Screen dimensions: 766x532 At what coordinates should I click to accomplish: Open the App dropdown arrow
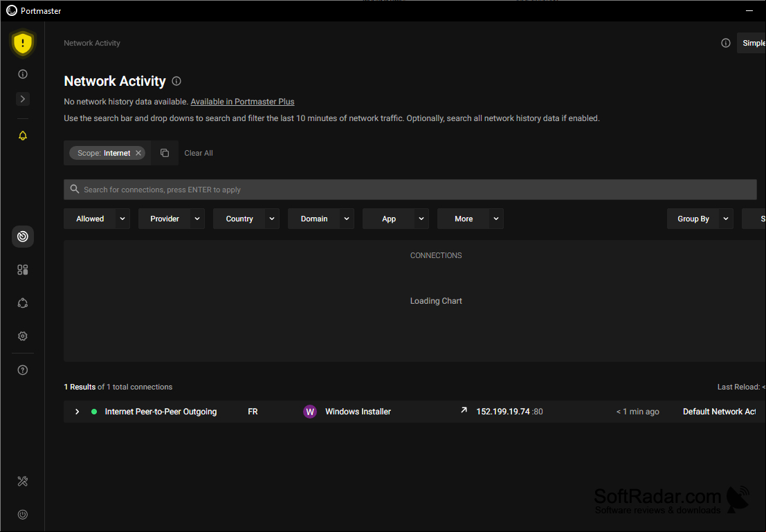coord(421,219)
